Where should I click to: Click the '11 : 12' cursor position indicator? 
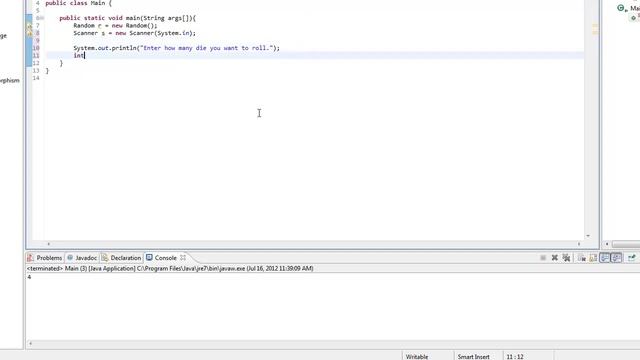[515, 357]
